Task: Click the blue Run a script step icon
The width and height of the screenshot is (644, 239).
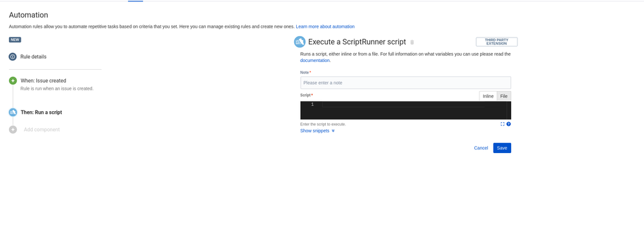Action: (x=13, y=112)
